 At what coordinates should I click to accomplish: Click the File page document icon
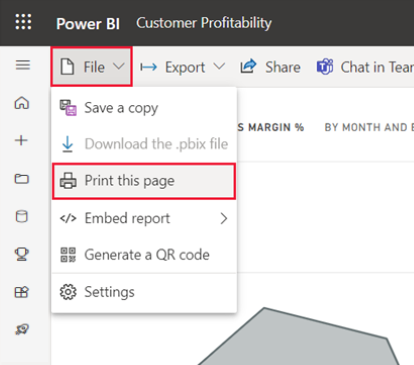(x=67, y=66)
